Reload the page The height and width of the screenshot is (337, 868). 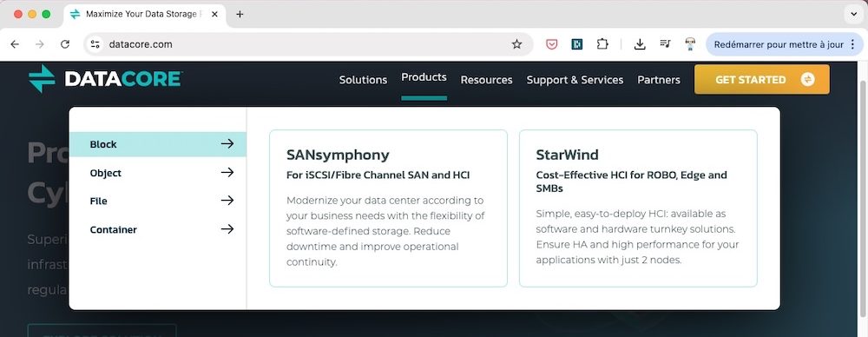coord(65,44)
